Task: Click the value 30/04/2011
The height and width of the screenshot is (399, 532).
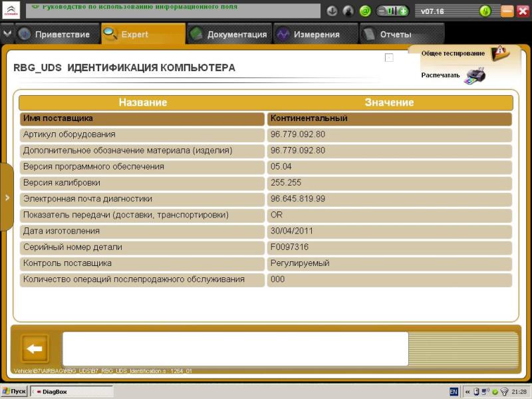Action: 291,231
